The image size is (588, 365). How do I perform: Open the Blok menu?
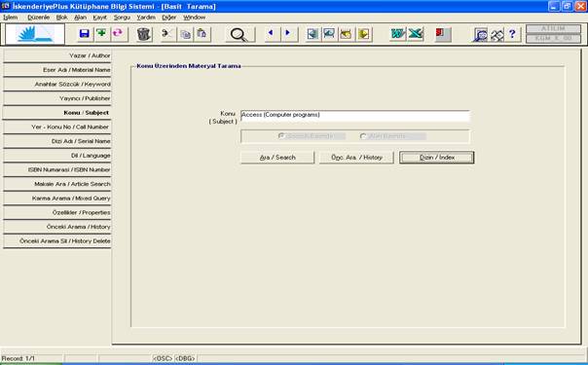click(x=62, y=18)
